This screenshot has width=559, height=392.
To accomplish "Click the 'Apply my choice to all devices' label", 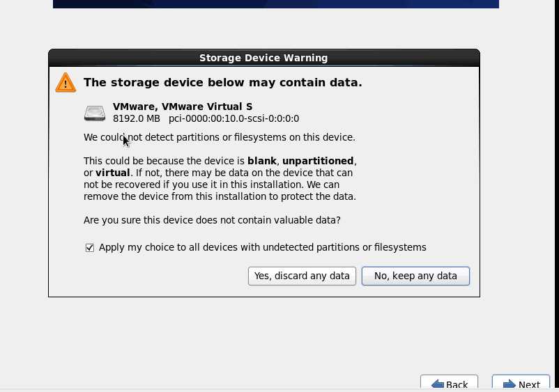I will [262, 247].
